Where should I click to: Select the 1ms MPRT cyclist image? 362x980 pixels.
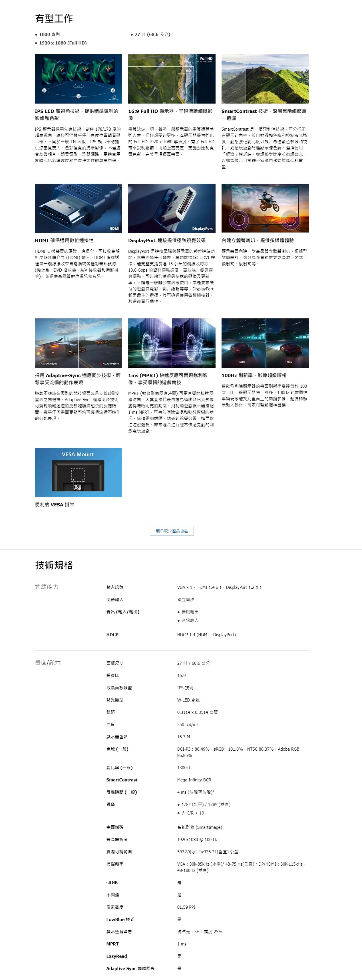point(172,343)
